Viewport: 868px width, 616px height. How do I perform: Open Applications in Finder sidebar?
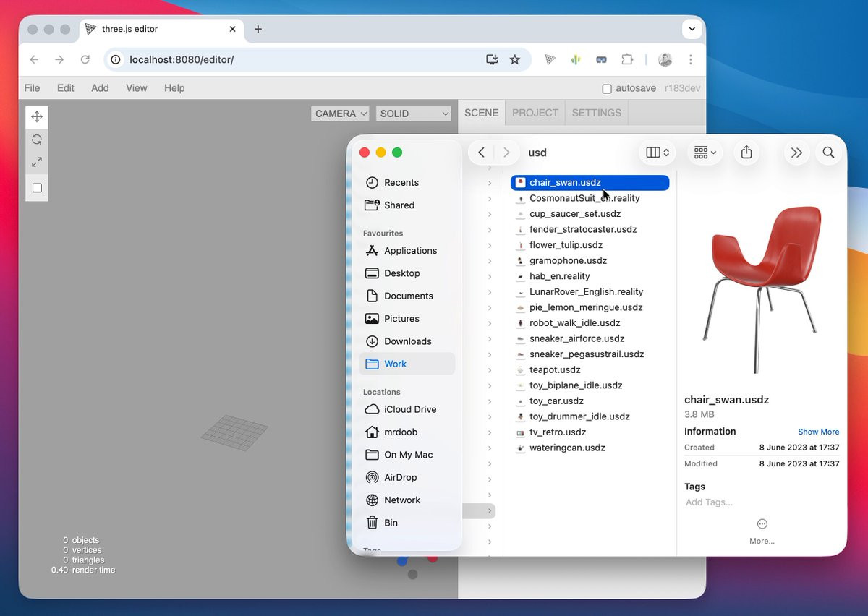tap(407, 251)
